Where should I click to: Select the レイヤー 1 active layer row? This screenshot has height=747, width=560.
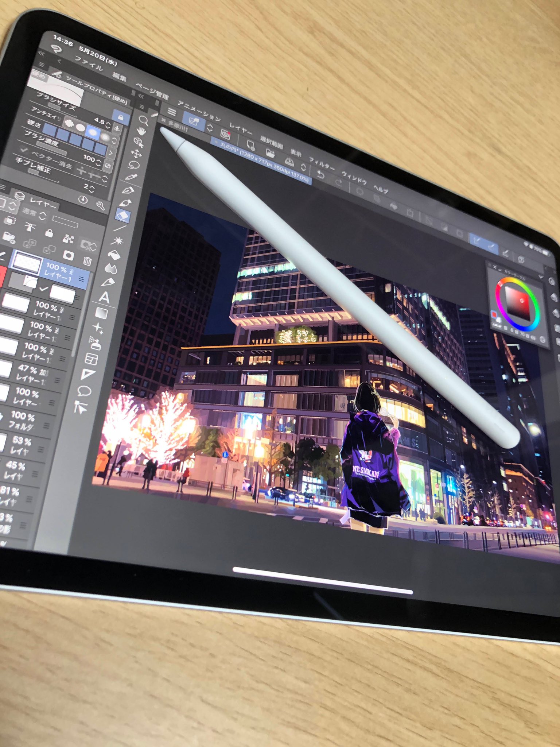pyautogui.click(x=50, y=269)
